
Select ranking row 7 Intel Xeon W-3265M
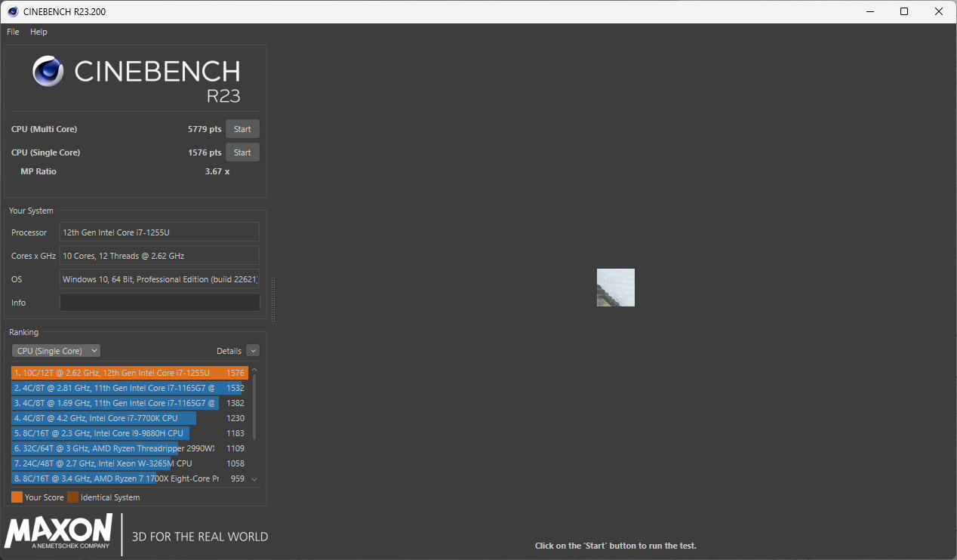[x=129, y=463]
